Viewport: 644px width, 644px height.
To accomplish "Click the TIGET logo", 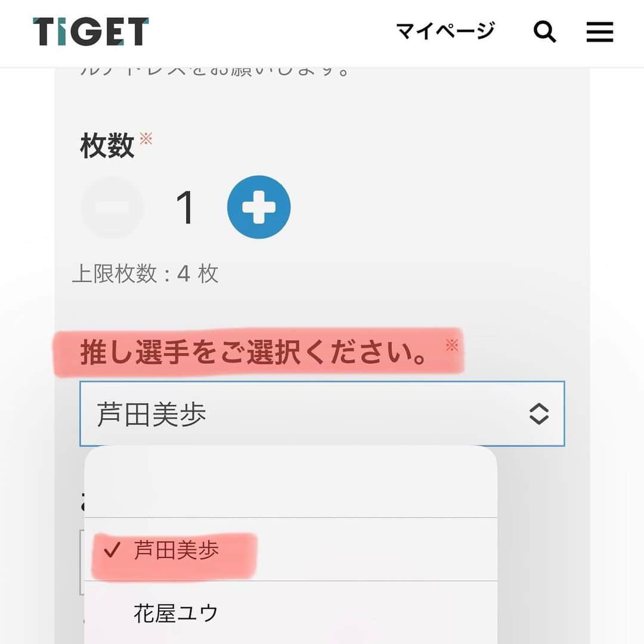I will coord(91,31).
